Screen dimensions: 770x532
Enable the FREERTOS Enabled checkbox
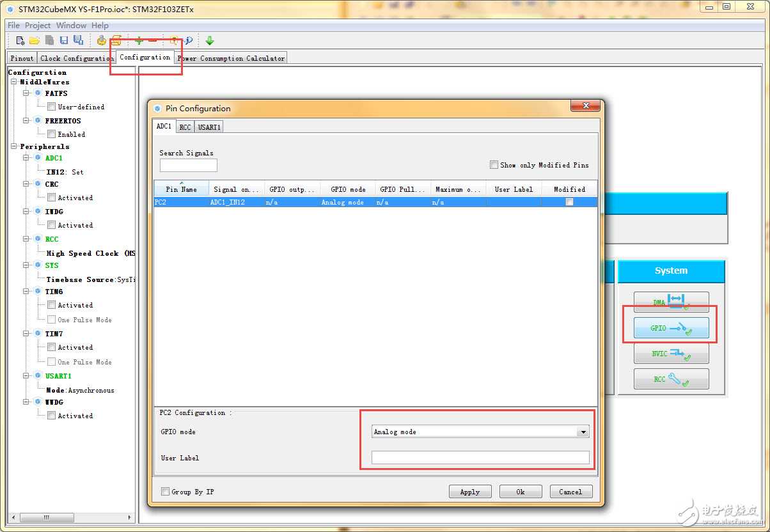coord(51,134)
